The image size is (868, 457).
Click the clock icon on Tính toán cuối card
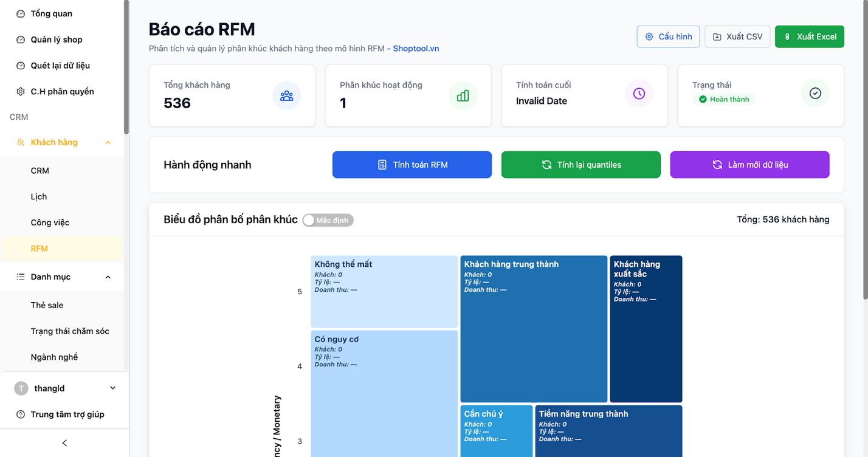click(x=639, y=95)
